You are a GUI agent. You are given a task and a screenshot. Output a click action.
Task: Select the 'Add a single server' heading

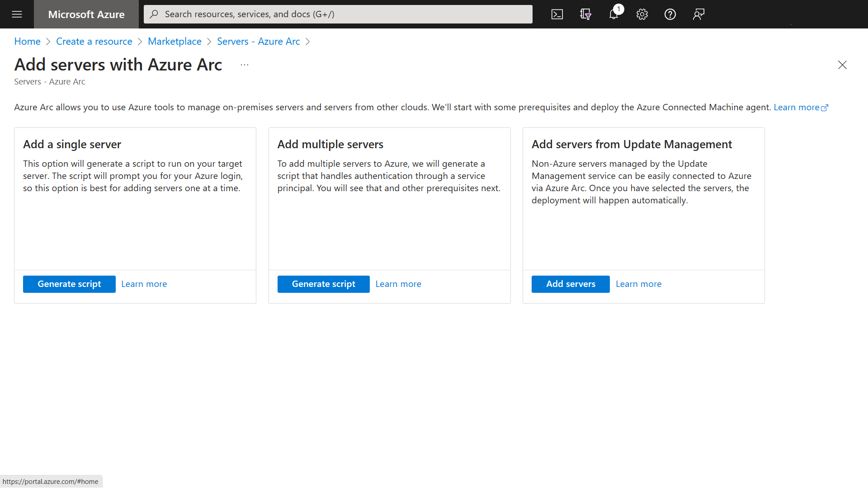(x=72, y=144)
